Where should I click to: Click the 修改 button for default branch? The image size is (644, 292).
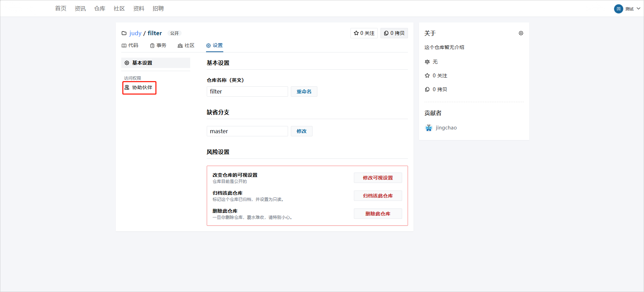301,131
